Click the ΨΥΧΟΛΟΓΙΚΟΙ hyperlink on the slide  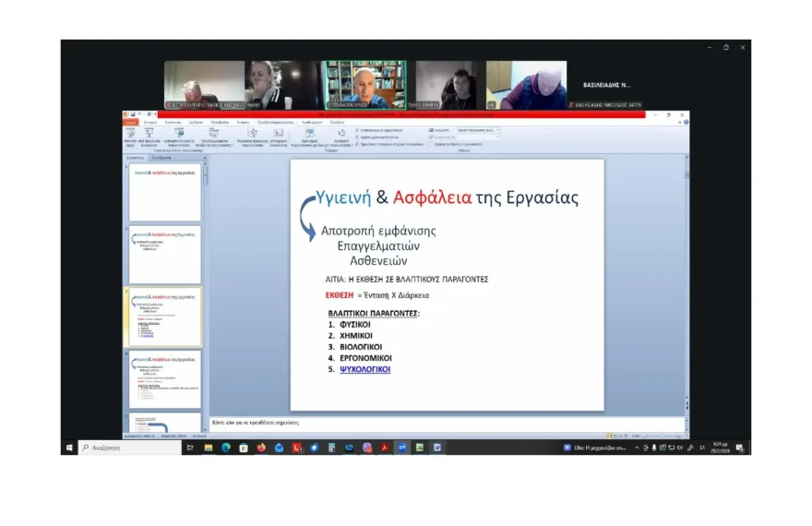364,369
